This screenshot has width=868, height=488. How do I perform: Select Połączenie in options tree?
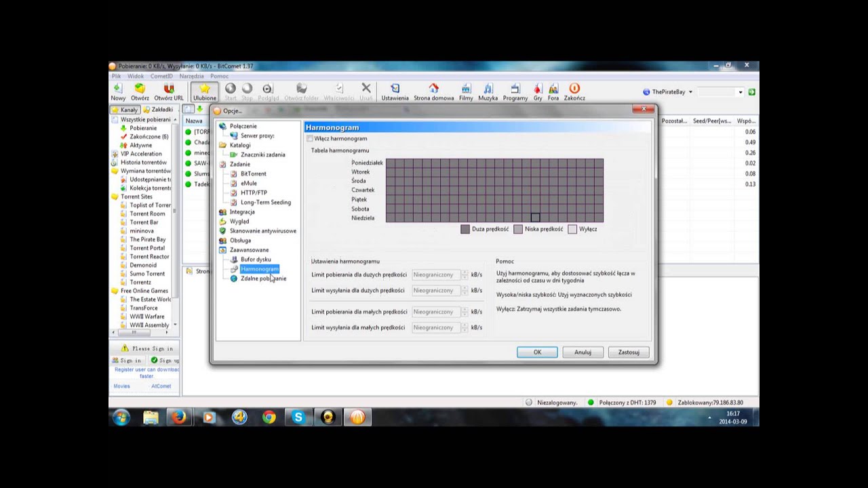(243, 126)
